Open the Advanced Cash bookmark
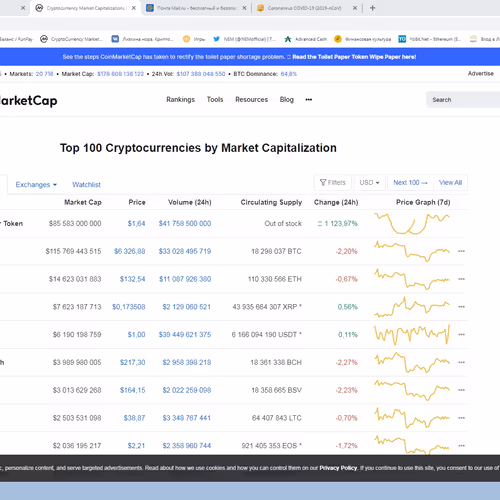The height and width of the screenshot is (500, 500). click(306, 39)
